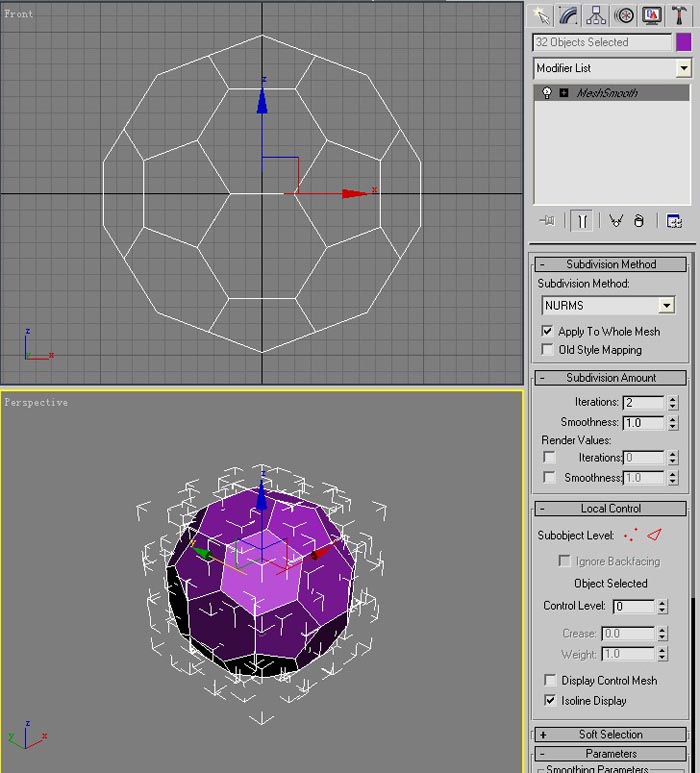This screenshot has height=773, width=700.
Task: Select Vertex subobject level icon
Action: pyautogui.click(x=630, y=535)
